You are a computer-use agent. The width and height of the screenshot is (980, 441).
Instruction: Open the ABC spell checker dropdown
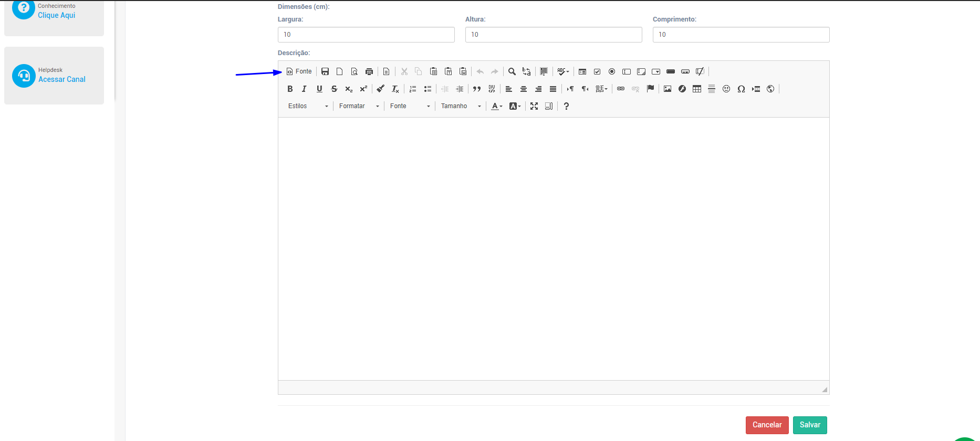tap(563, 71)
